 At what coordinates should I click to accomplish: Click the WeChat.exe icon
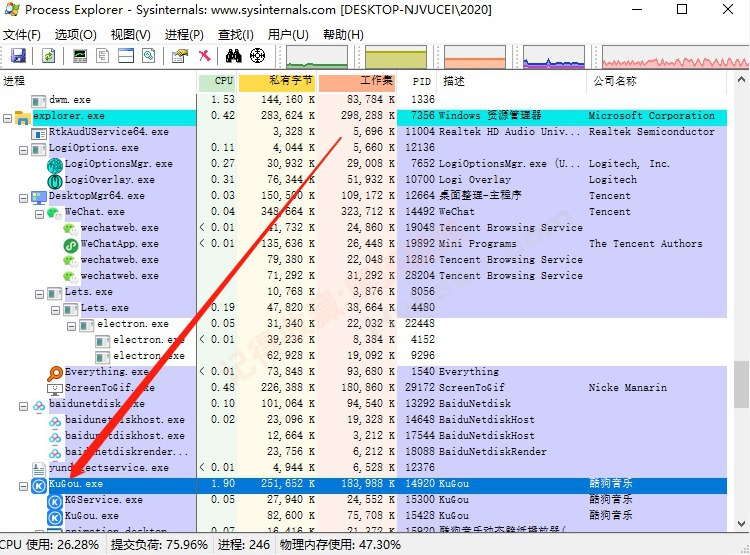tap(55, 212)
